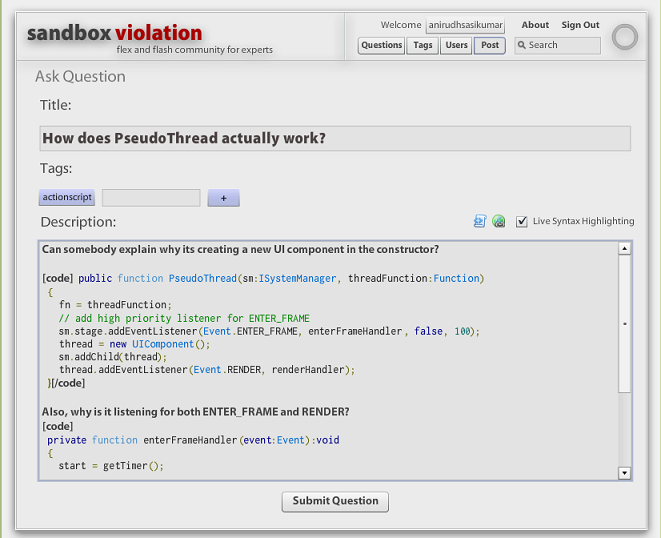This screenshot has width=661, height=538.
Task: Click the code insert icon beside Description
Action: coord(480,221)
